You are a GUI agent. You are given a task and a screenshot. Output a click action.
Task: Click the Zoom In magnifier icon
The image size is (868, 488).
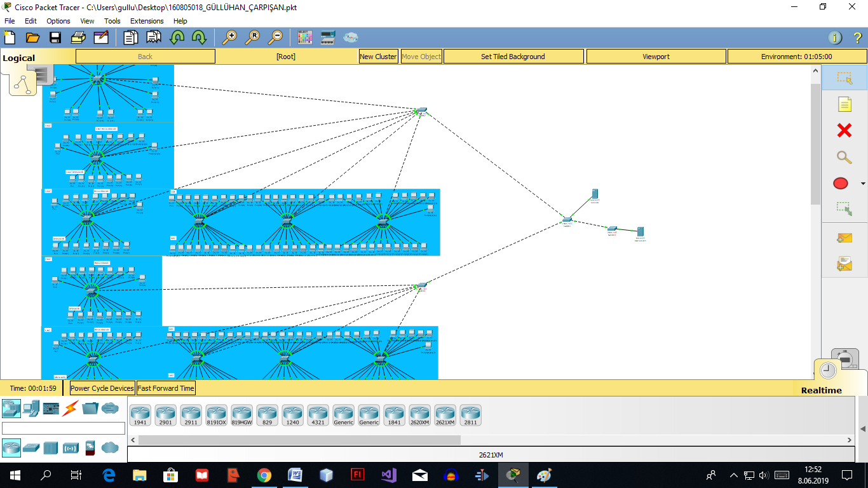229,37
